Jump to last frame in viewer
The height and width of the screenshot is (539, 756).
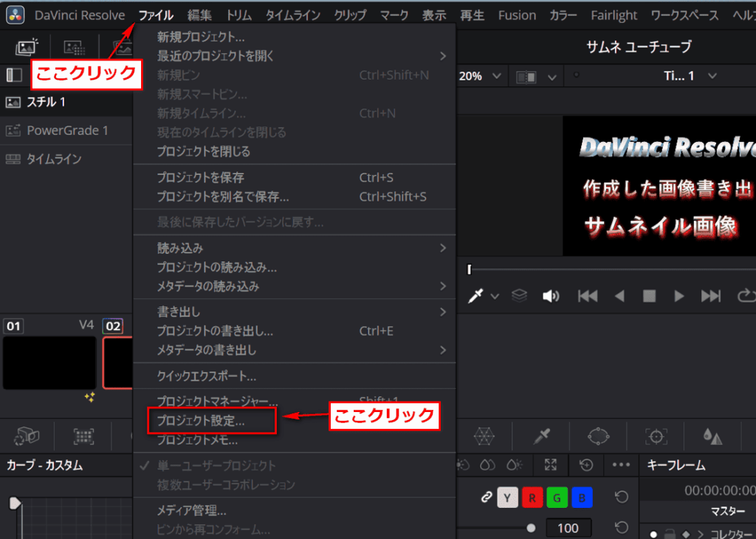(711, 295)
